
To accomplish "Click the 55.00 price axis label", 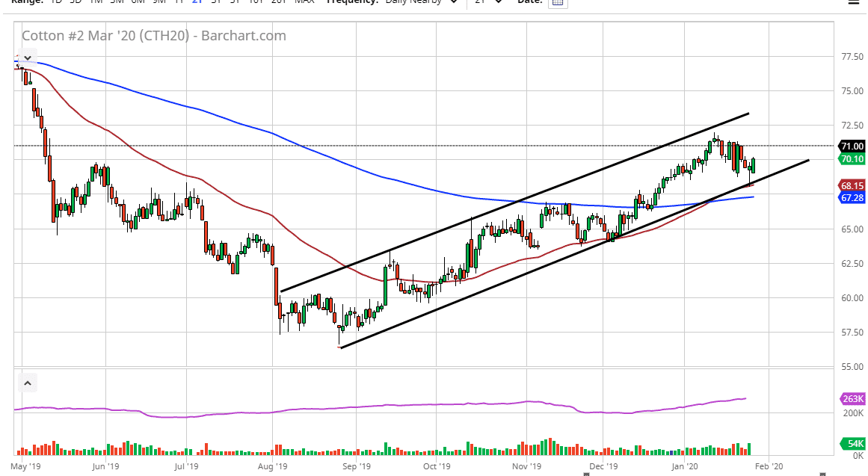I will pos(852,366).
